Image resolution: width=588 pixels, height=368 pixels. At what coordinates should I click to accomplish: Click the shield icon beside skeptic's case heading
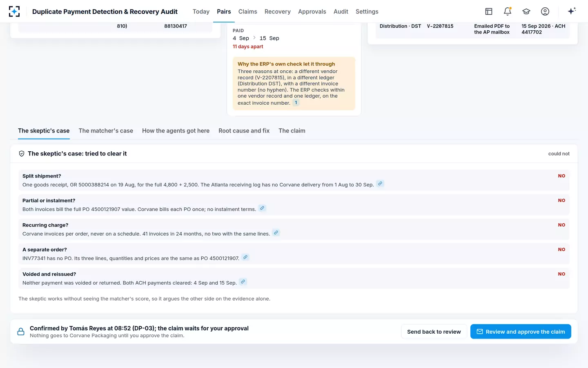pos(22,154)
